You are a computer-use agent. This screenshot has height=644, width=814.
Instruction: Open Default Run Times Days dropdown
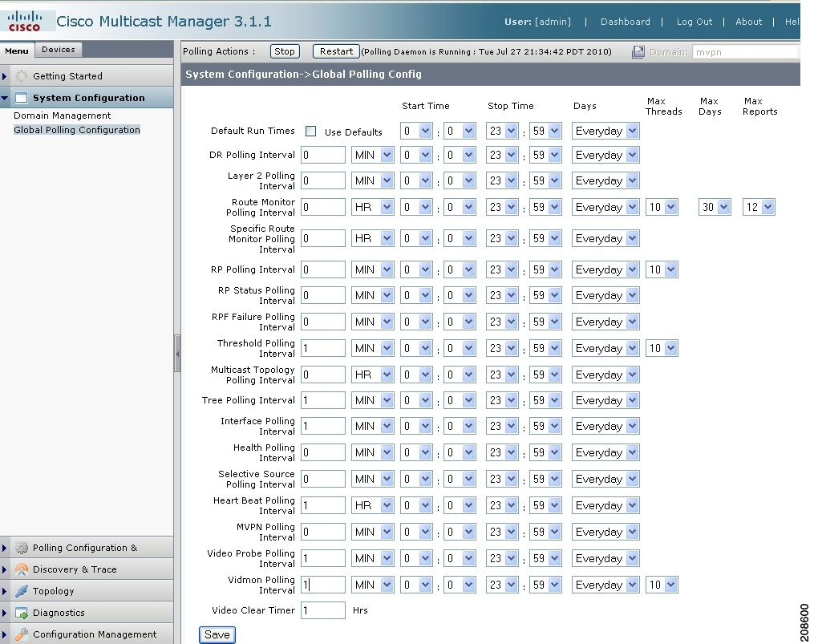point(605,131)
